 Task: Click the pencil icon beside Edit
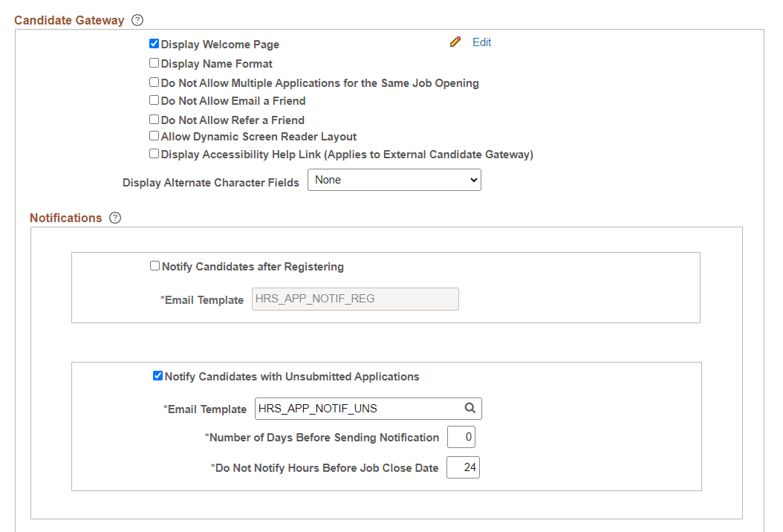455,42
